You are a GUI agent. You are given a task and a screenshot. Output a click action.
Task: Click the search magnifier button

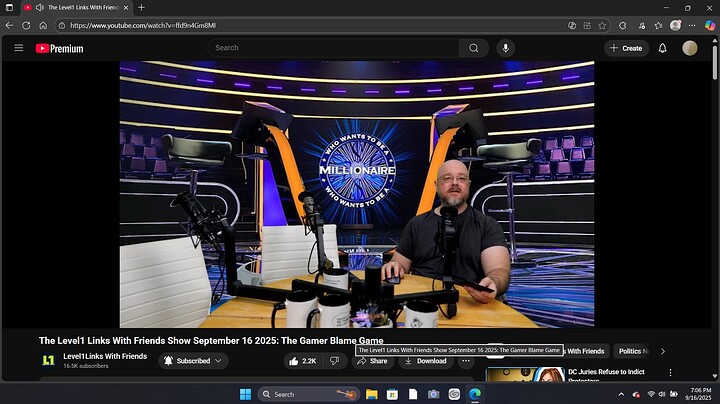pyautogui.click(x=474, y=48)
